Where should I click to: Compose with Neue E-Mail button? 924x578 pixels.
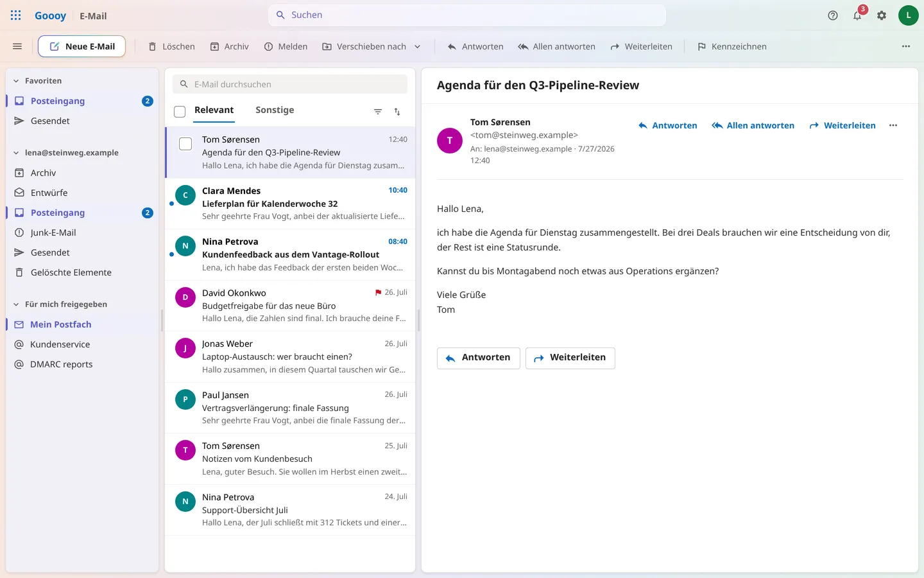pos(81,46)
